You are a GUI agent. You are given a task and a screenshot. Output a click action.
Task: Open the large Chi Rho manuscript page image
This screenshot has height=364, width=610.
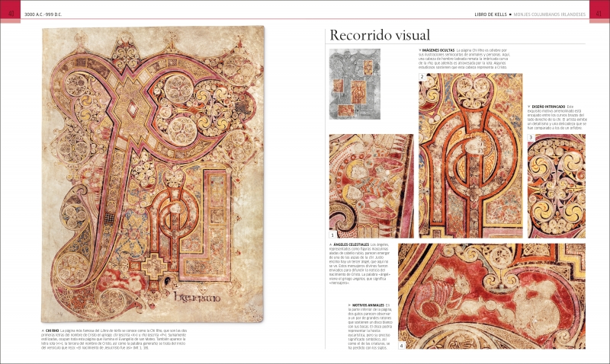pos(152,174)
